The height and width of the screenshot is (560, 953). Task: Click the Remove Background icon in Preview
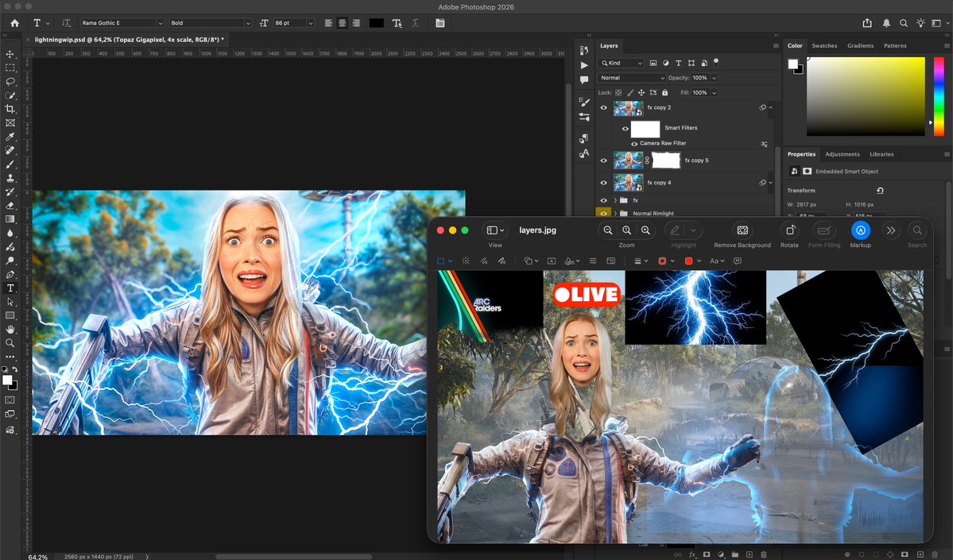(x=742, y=230)
